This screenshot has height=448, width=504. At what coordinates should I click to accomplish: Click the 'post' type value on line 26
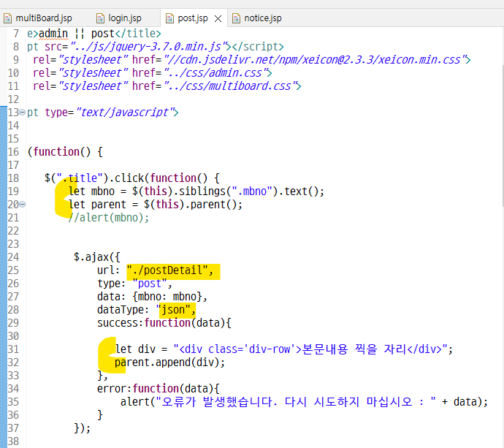(150, 284)
